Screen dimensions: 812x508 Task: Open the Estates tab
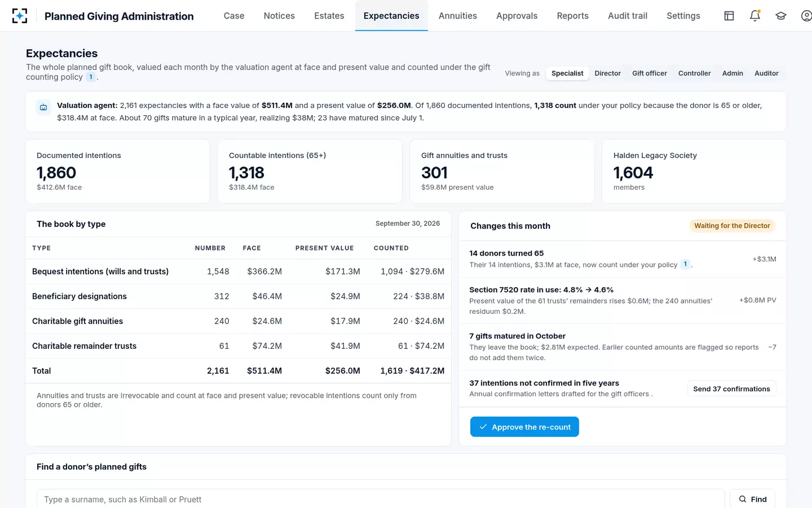[329, 16]
